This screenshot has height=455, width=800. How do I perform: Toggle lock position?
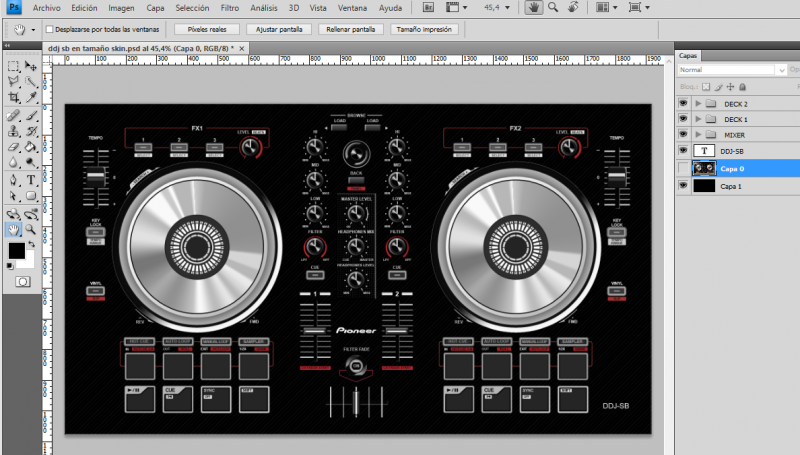pos(731,87)
